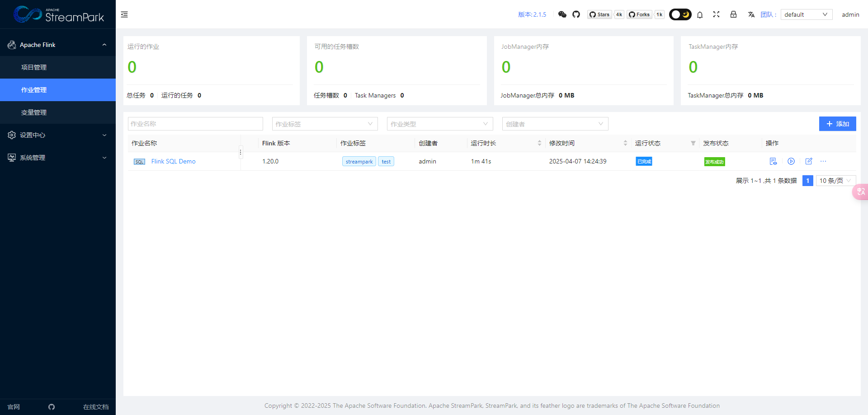Viewport: 868px width, 415px height.
Task: Click the 2025-04-07 14:24:39 cell
Action: coord(578,161)
